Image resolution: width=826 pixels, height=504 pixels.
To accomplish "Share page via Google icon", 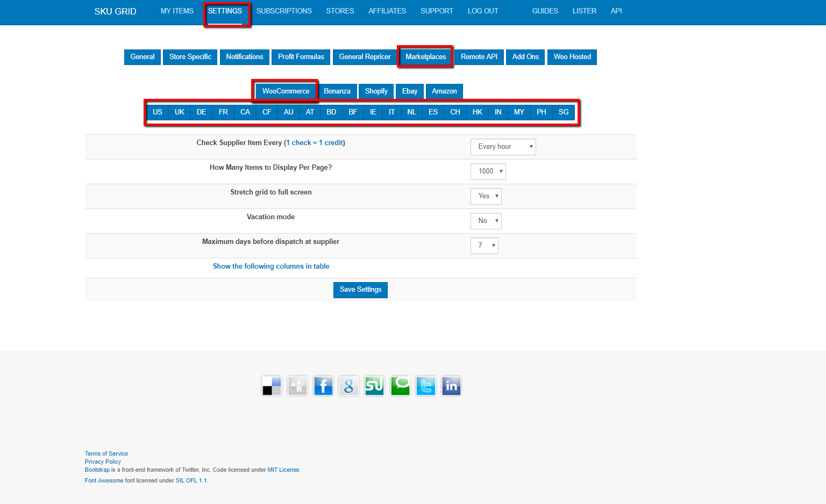I will tap(348, 386).
